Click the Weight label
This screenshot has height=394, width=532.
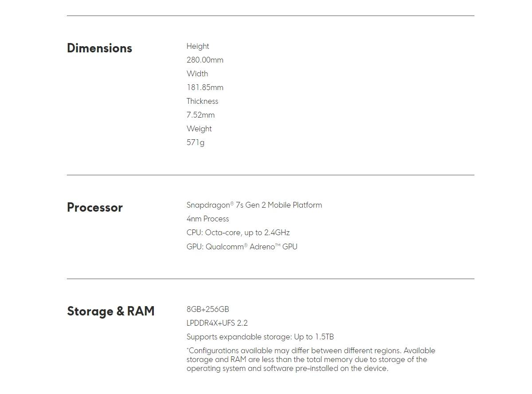click(199, 129)
